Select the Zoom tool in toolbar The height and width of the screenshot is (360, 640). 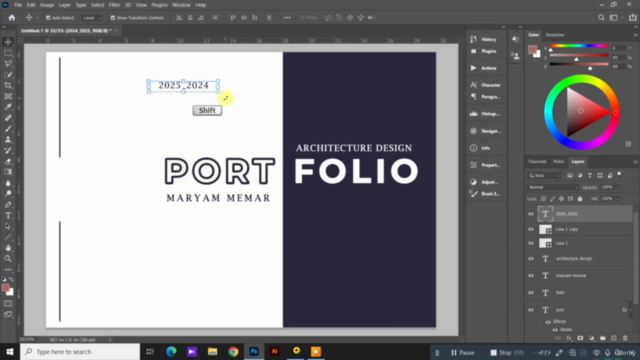coord(8,259)
